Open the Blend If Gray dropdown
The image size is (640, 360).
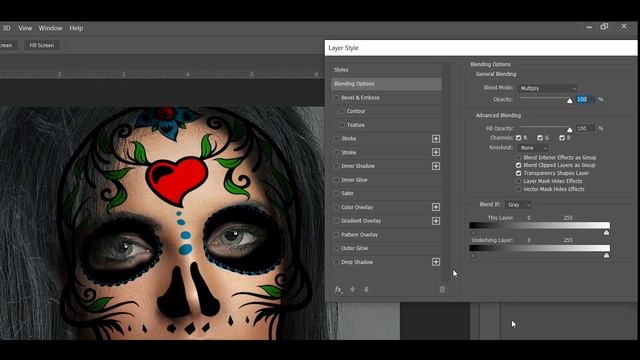pyautogui.click(x=518, y=204)
